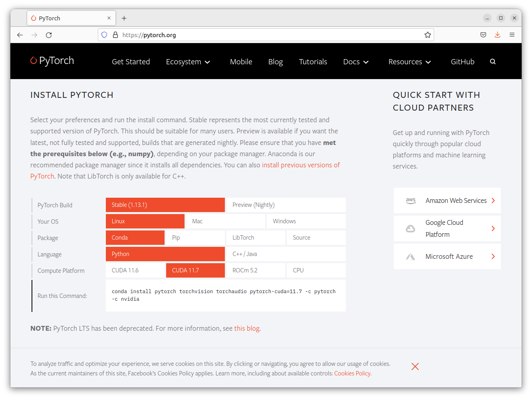The width and height of the screenshot is (532, 399).
Task: Click the arrow next to Microsoft Azure
Action: point(493,256)
